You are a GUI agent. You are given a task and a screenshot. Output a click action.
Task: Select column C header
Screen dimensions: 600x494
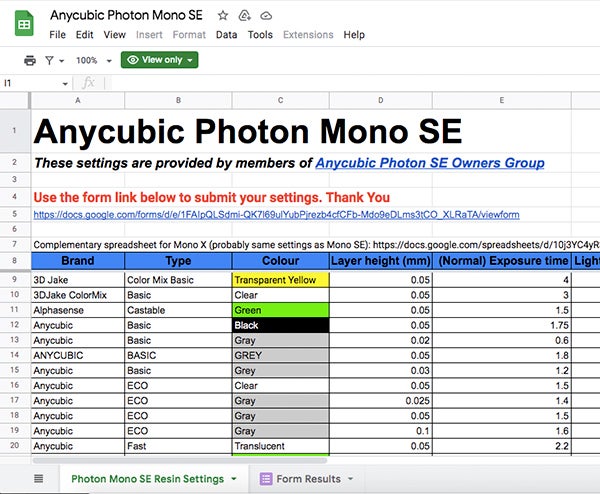tap(280, 100)
